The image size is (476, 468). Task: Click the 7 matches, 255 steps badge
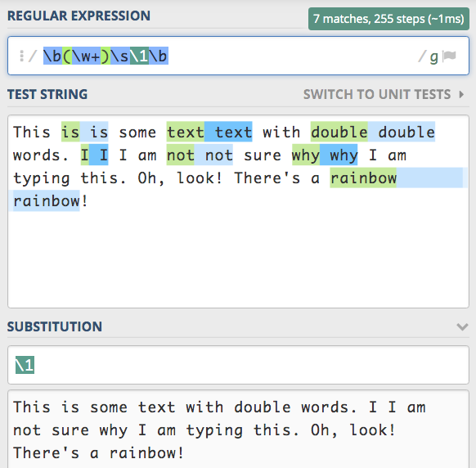coord(388,19)
